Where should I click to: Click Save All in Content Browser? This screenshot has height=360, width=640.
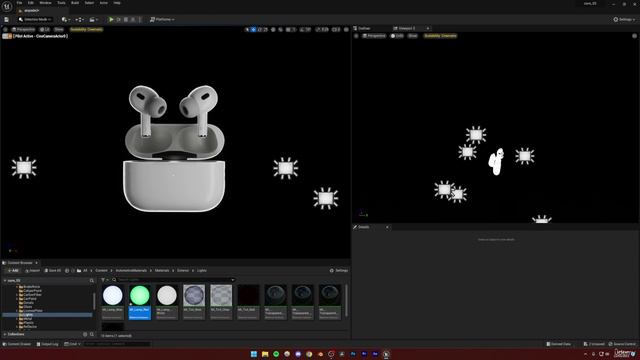pos(53,270)
